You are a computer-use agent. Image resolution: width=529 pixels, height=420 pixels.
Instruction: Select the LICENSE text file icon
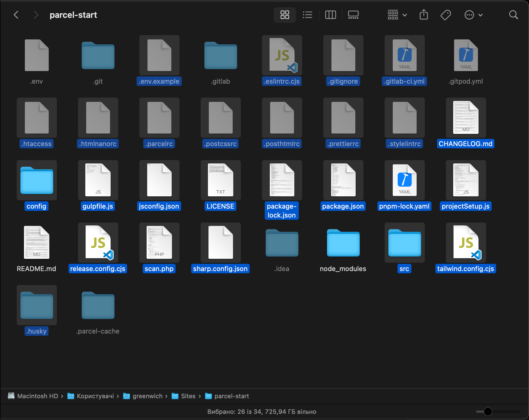pos(221,180)
